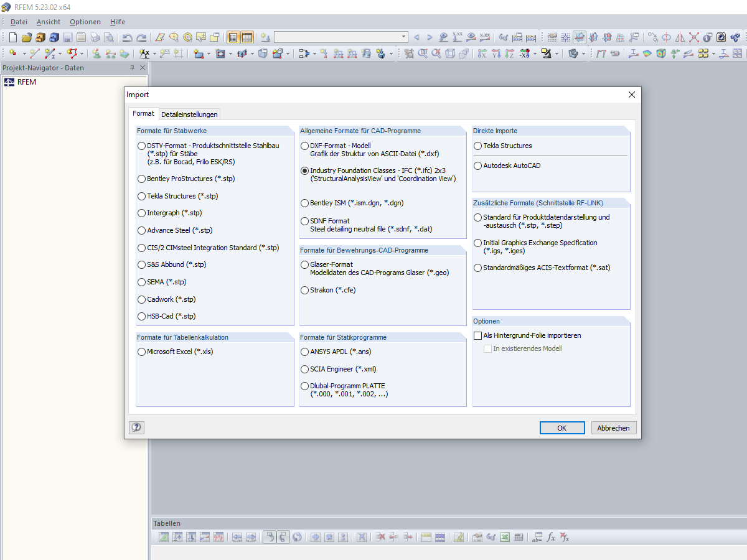The width and height of the screenshot is (747, 560).
Task: Click the Mirror model icon in the toolbar
Action: [680, 37]
